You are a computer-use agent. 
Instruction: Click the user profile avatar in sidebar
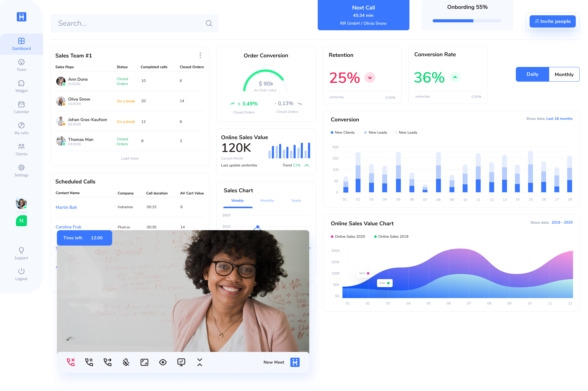[21, 203]
